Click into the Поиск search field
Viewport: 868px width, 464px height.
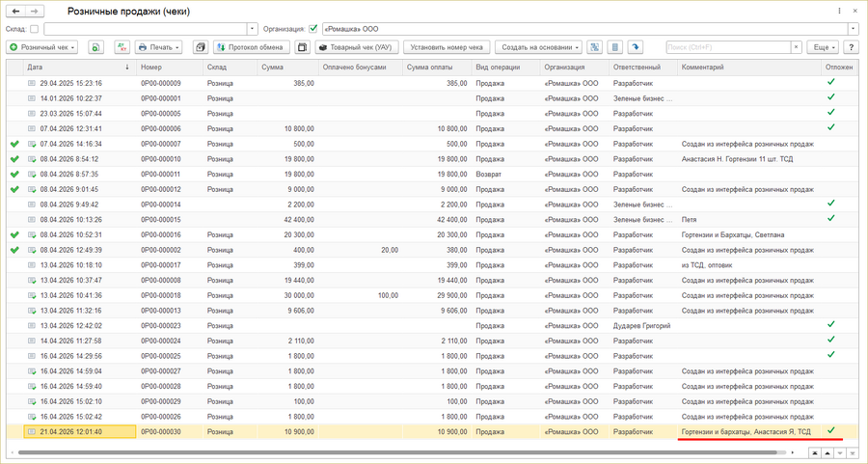(x=728, y=47)
